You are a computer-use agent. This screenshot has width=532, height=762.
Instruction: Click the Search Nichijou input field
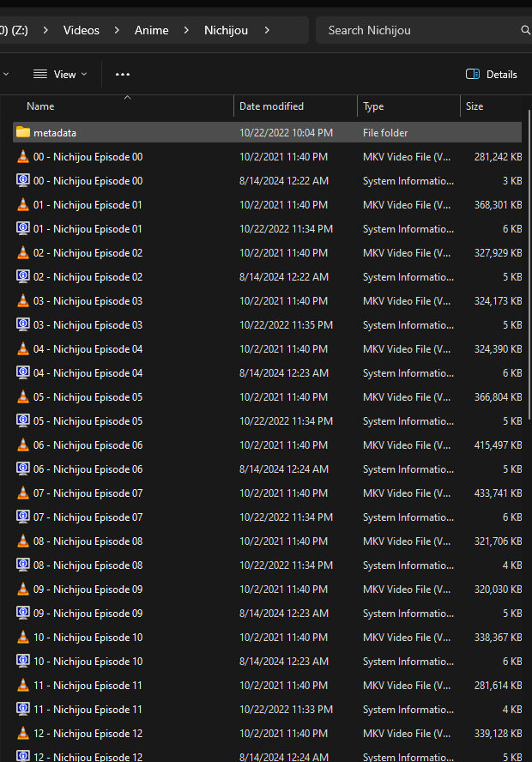[x=423, y=30]
